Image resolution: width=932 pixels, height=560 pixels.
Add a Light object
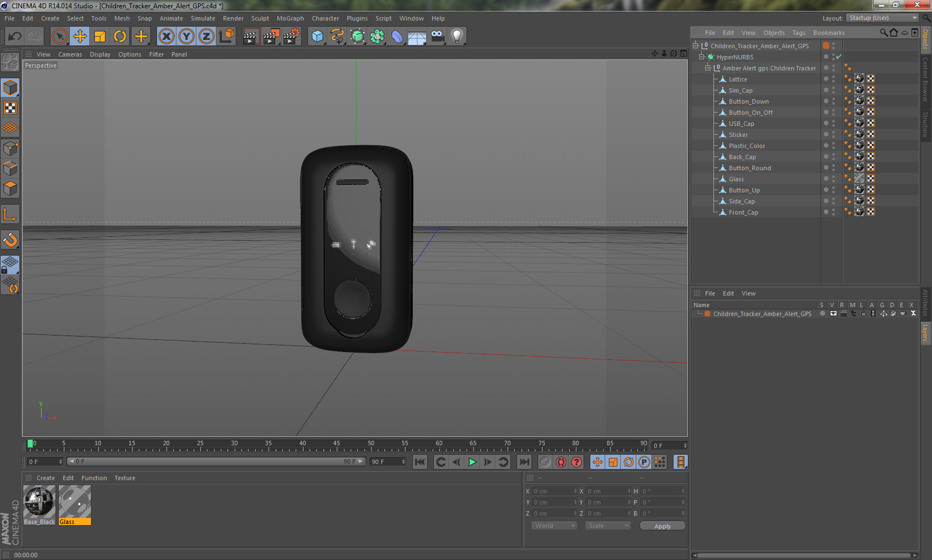click(457, 37)
